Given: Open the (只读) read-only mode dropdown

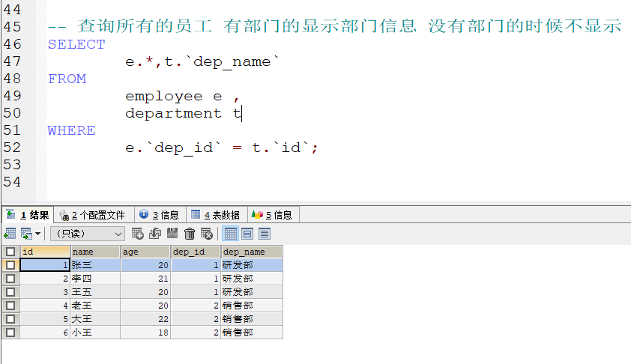Looking at the screenshot, I should point(88,234).
